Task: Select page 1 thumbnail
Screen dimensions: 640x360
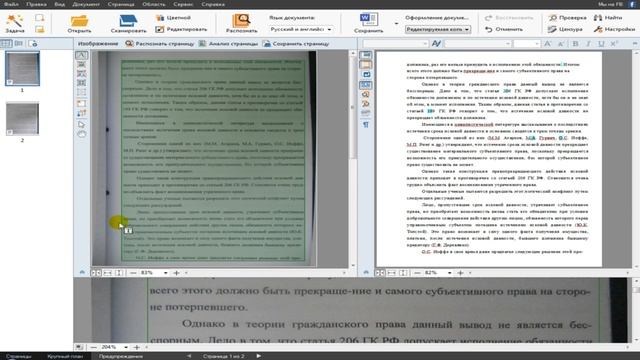Action: tap(22, 69)
